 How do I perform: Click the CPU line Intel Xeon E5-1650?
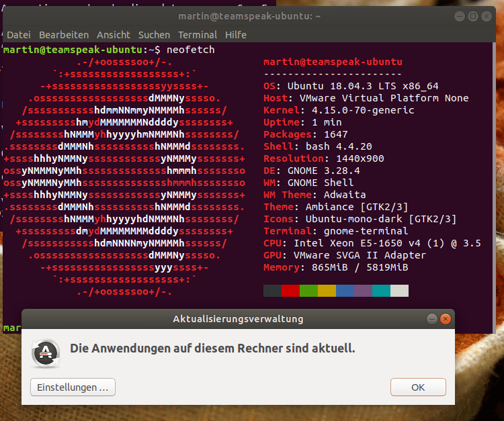tap(372, 243)
